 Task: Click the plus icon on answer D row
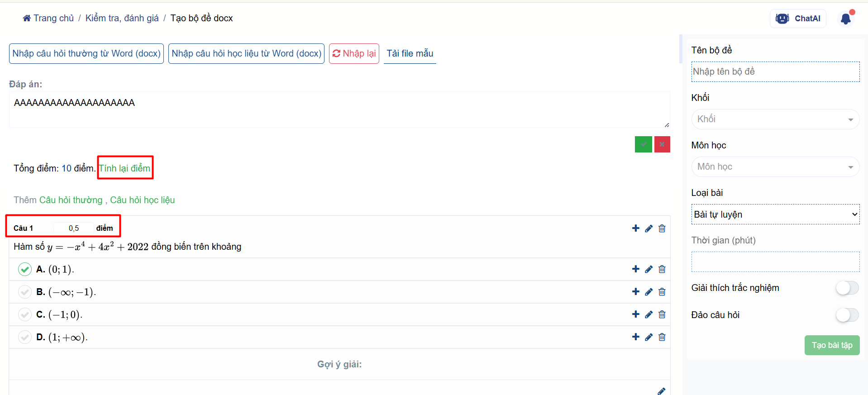635,337
